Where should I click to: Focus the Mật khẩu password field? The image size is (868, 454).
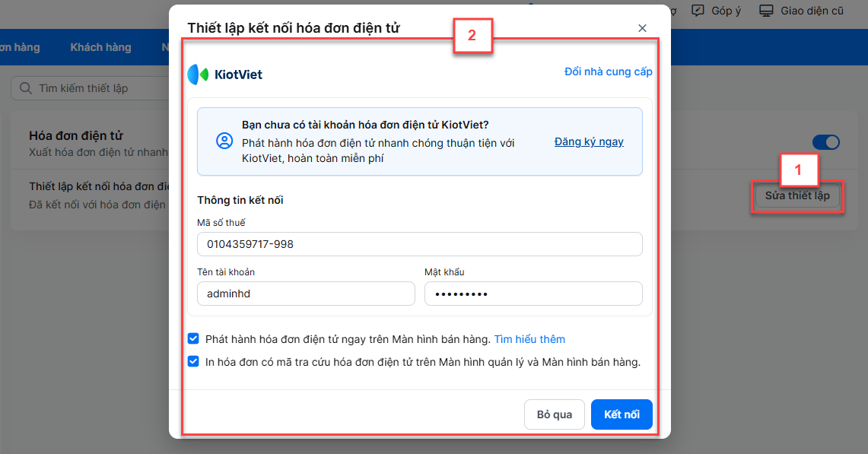coord(533,294)
